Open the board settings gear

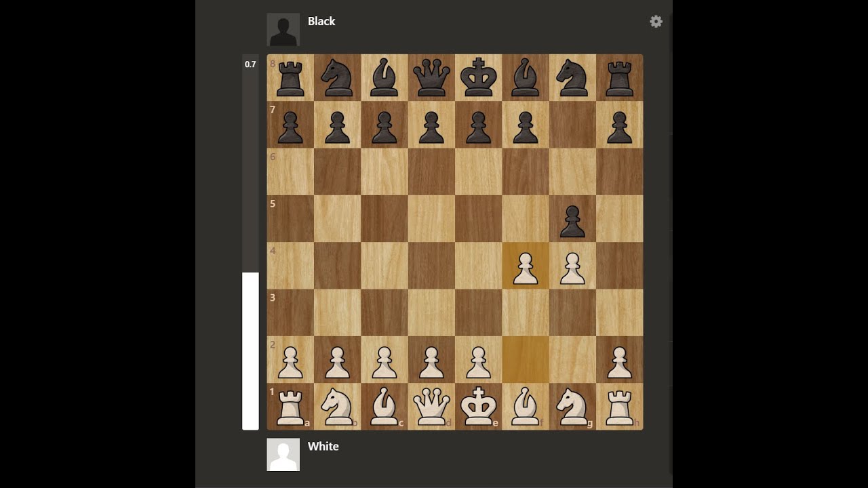[656, 22]
